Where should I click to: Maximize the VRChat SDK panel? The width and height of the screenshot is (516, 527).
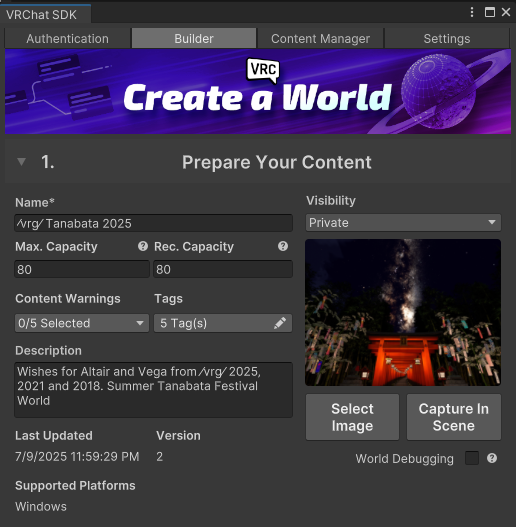coord(489,13)
